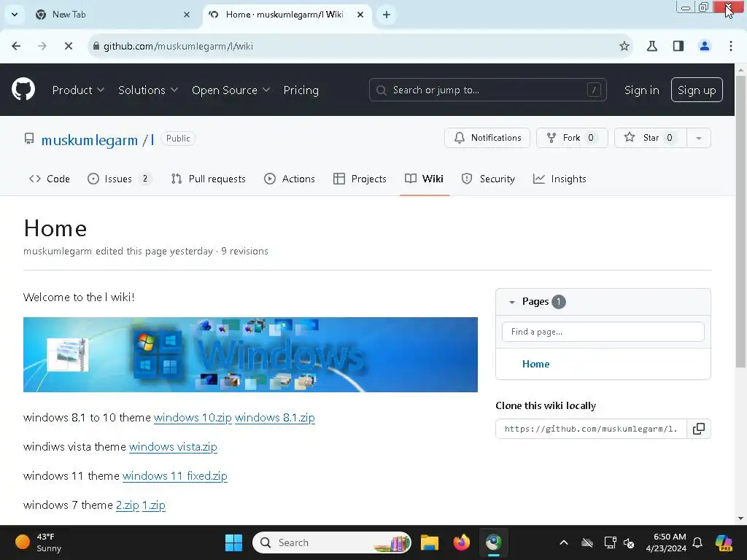This screenshot has width=747, height=560.
Task: Download windows 8.1.zip
Action: (x=274, y=418)
